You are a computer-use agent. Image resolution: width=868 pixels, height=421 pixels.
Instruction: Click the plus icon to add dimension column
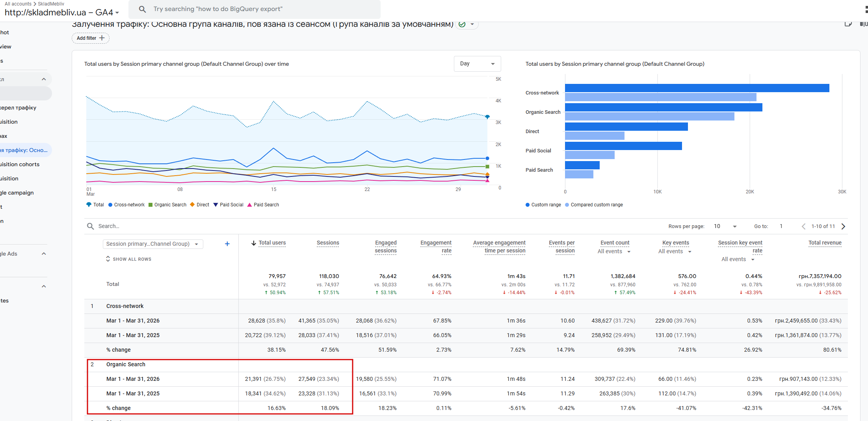tap(227, 244)
